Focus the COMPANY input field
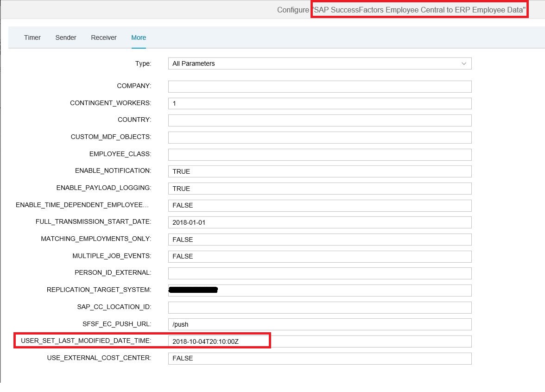The image size is (545, 392). pyautogui.click(x=320, y=87)
